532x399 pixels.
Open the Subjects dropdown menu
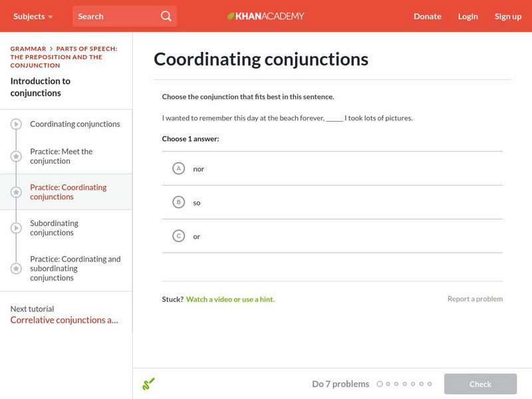point(33,16)
